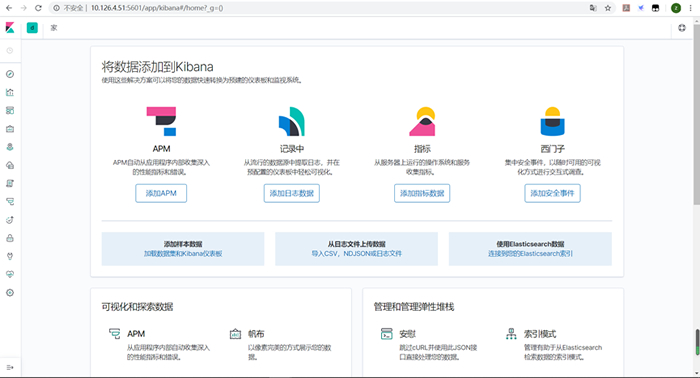
Task: Open the Recently viewed clock icon
Action: click(x=10, y=51)
